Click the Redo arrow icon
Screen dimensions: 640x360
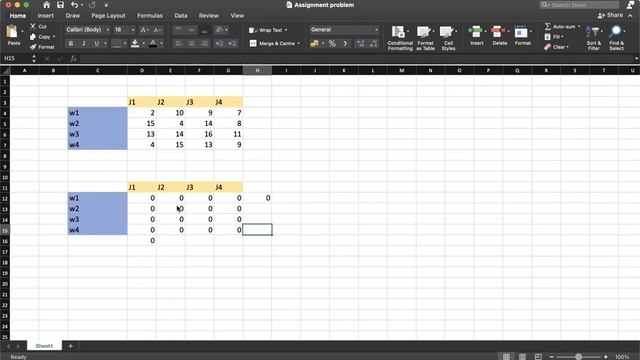[92, 5]
